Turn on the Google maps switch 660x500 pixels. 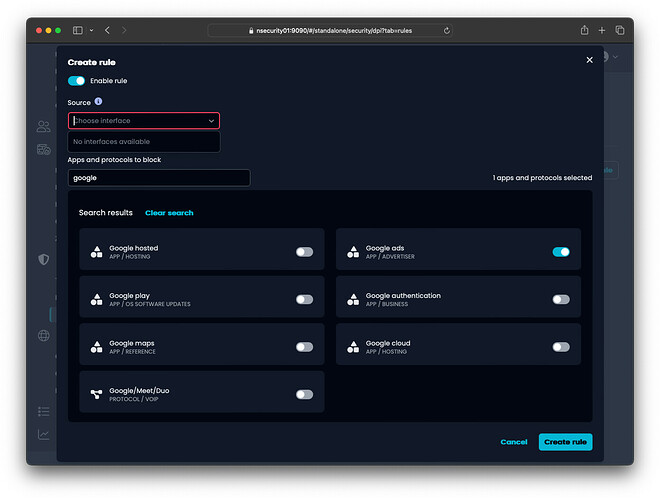304,347
